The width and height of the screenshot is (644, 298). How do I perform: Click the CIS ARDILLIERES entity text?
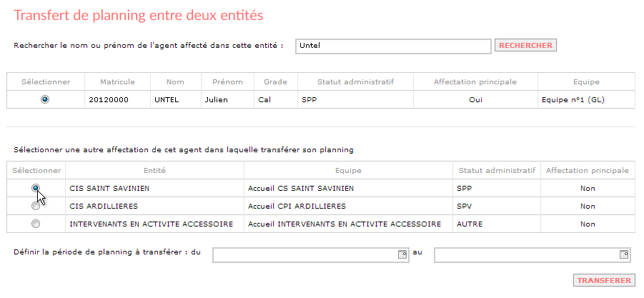(x=104, y=206)
